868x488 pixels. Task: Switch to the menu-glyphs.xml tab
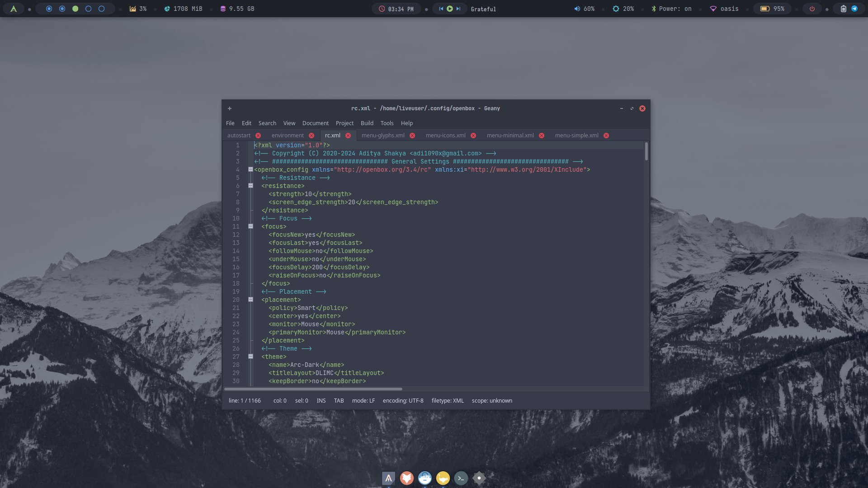[382, 136]
